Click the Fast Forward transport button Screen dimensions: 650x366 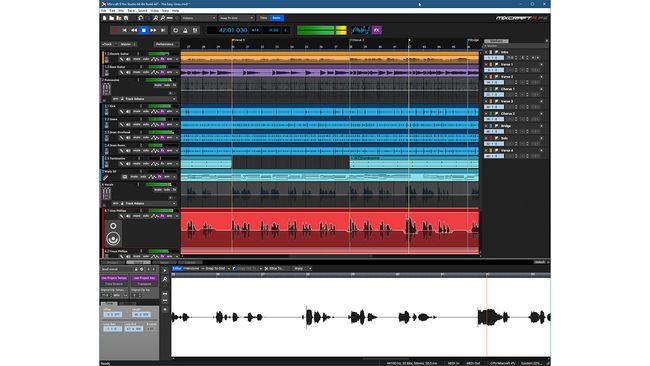(x=153, y=30)
